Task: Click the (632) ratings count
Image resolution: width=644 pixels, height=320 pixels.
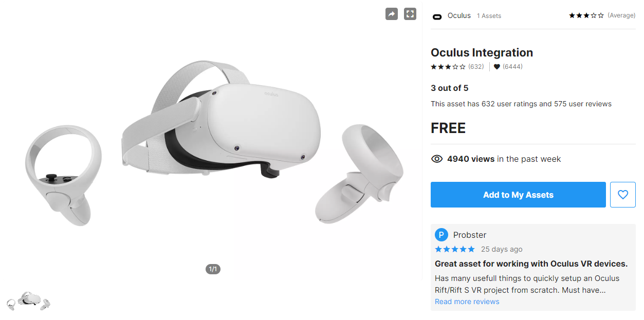Action: 476,67
